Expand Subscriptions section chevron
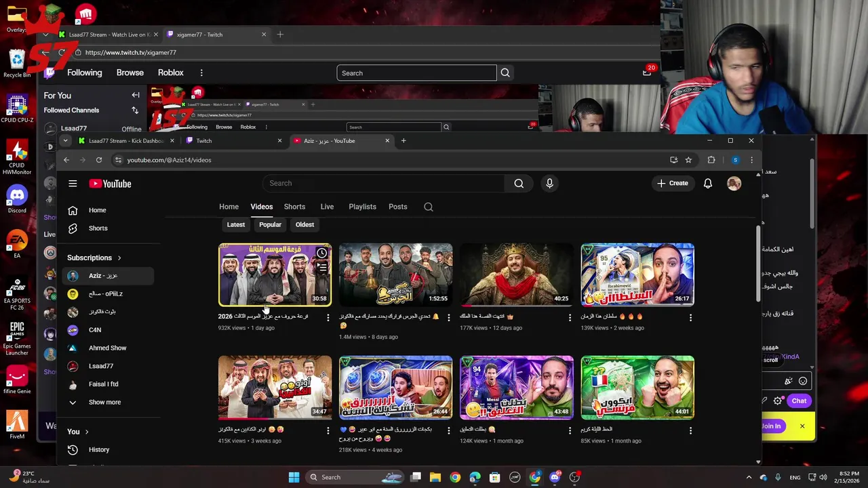Screen dimensions: 868x488 coord(119,258)
